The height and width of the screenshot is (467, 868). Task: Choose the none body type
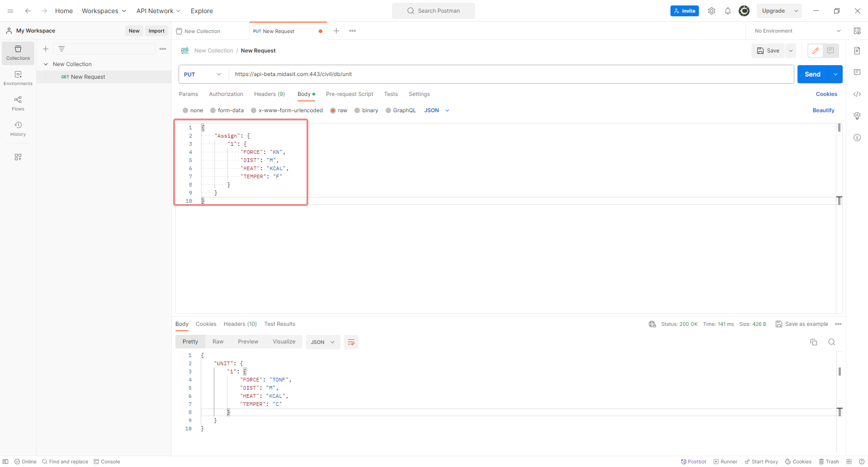(x=193, y=110)
